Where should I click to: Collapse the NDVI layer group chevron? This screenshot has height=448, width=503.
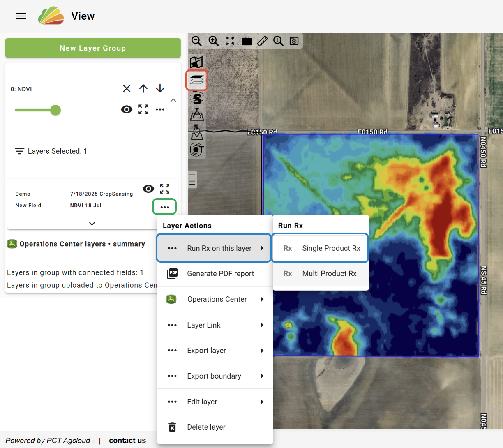[173, 100]
